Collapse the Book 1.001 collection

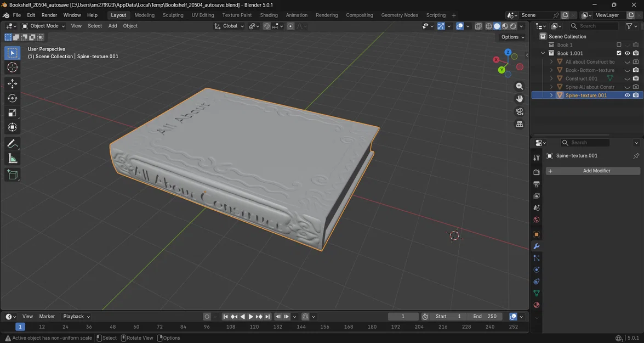tap(543, 53)
